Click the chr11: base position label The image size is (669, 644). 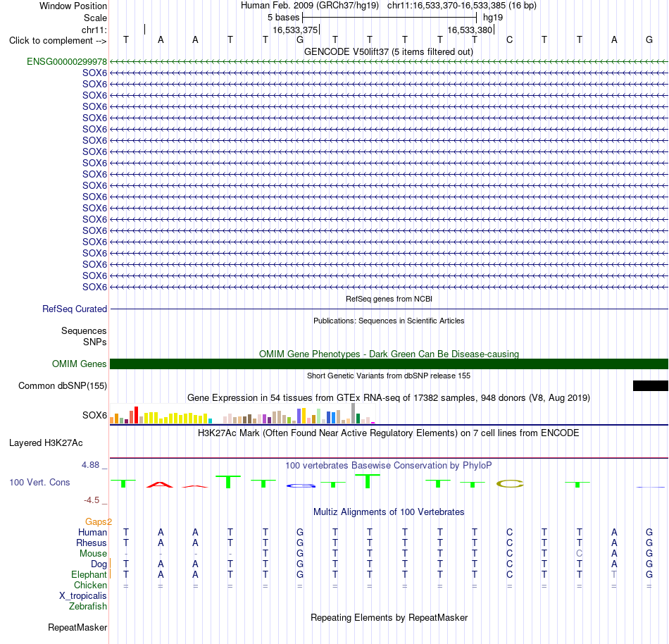click(x=94, y=30)
